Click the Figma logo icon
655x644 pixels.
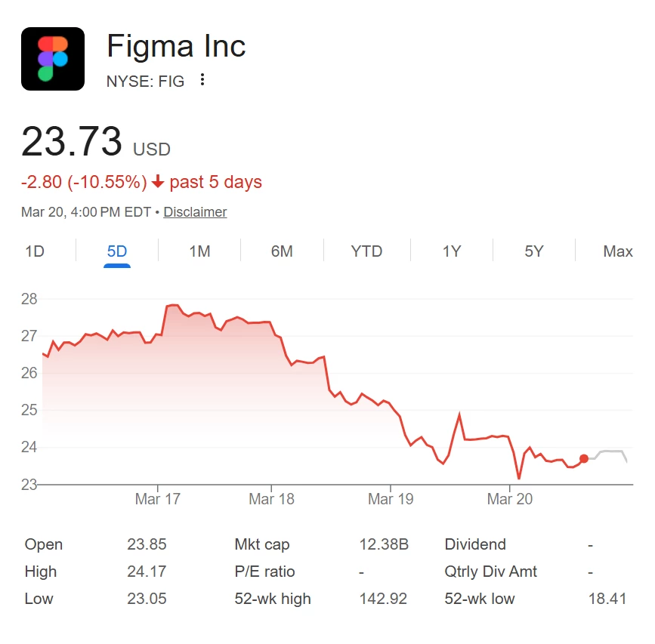(x=53, y=59)
